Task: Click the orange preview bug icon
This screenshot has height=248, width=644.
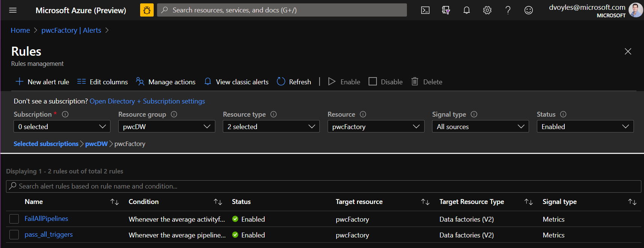Action: pyautogui.click(x=147, y=10)
